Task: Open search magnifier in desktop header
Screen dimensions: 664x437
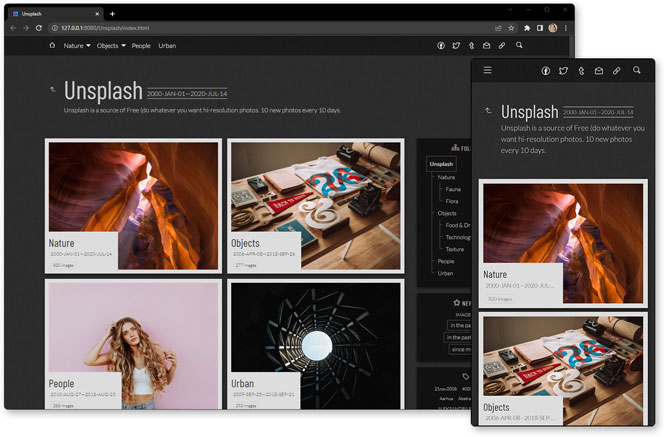Action: [519, 46]
